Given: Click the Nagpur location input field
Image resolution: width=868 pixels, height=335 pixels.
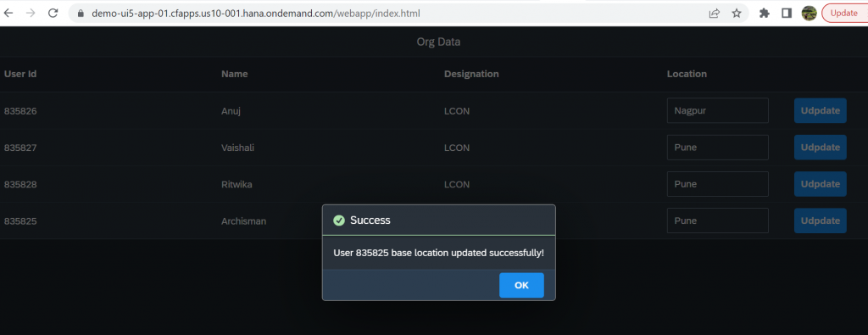Looking at the screenshot, I should (717, 111).
